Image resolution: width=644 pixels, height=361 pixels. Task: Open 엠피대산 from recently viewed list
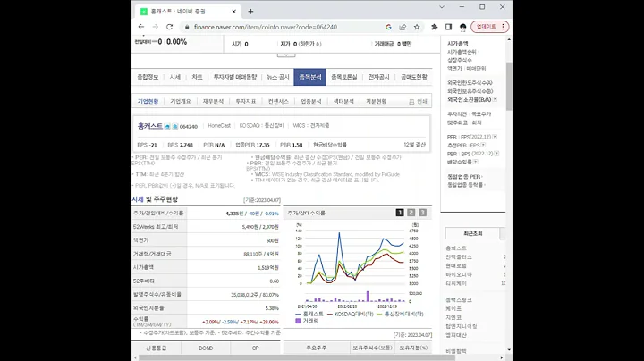point(456,335)
